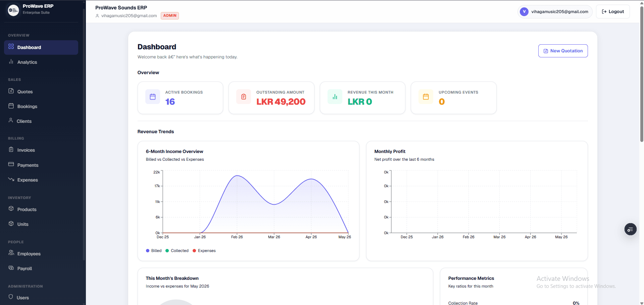
Task: Toggle the Expenses legend entry in chart
Action: pos(204,251)
